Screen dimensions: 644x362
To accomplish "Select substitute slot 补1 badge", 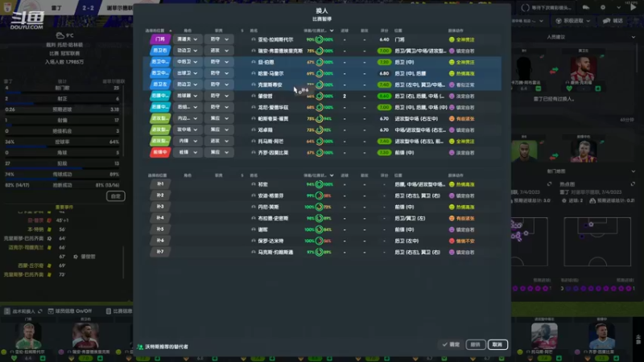I will coord(159,184).
